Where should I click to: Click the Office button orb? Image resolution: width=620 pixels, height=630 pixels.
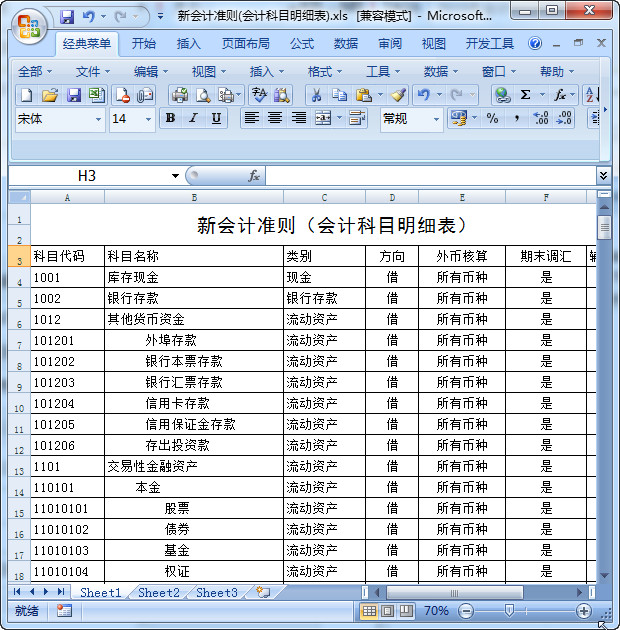pyautogui.click(x=29, y=27)
